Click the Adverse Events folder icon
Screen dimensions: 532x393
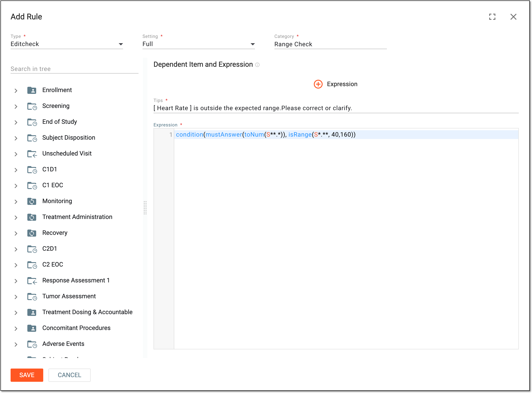pyautogui.click(x=32, y=344)
